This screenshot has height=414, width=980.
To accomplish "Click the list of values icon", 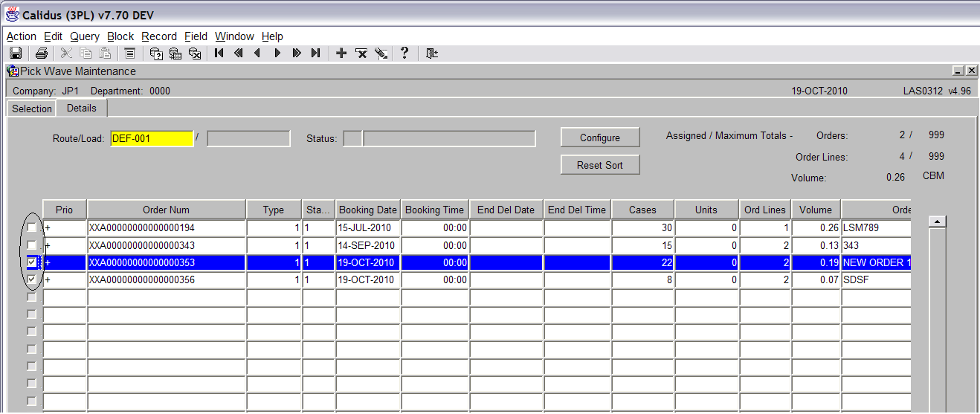I will tap(129, 54).
